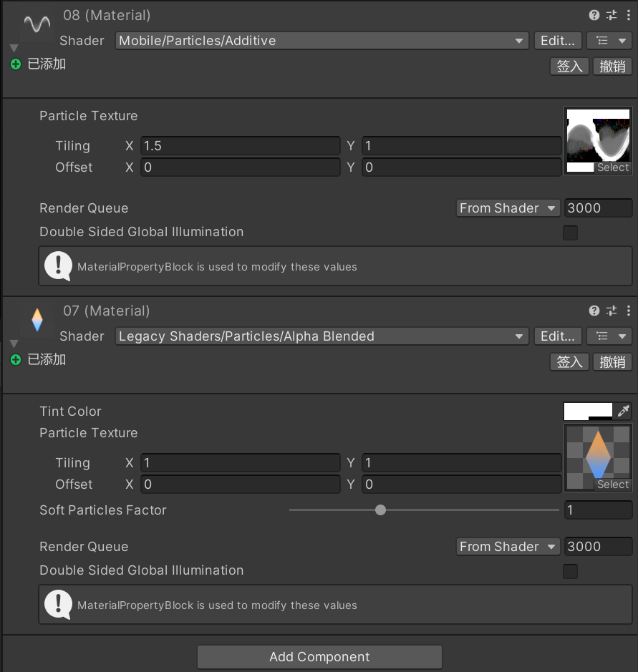Click 签入 for the 07 material

pos(569,362)
